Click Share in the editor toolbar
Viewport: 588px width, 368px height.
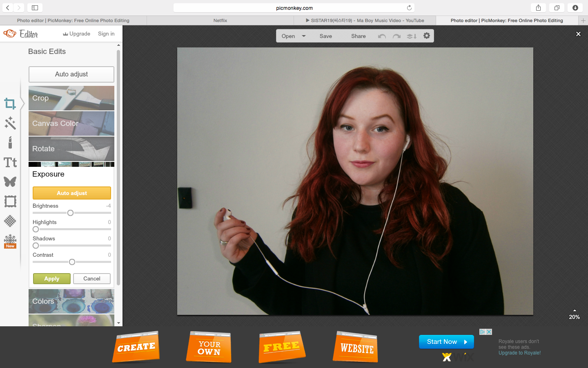359,36
